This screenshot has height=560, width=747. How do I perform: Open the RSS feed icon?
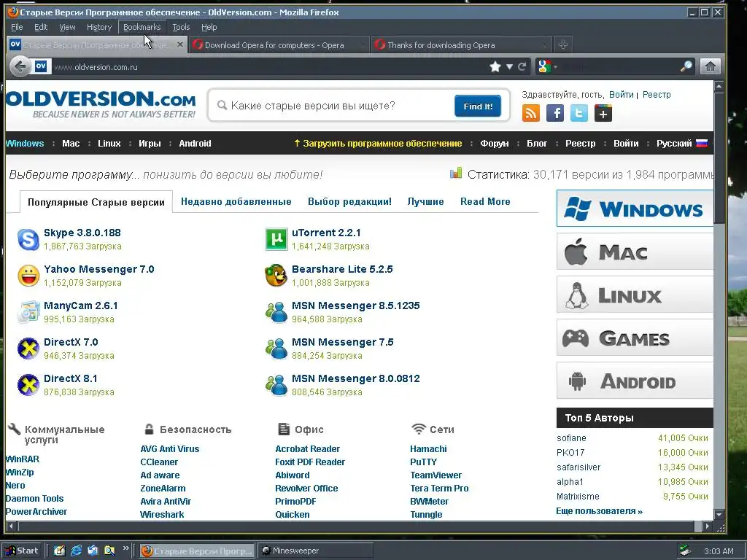pos(531,113)
